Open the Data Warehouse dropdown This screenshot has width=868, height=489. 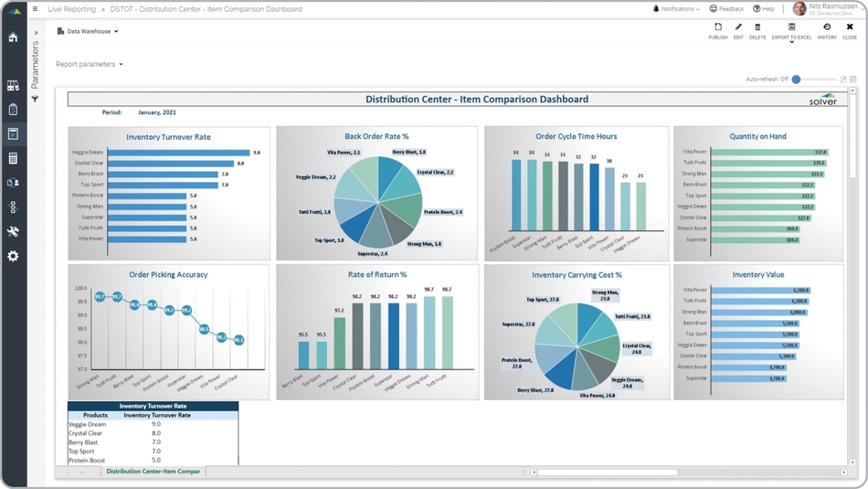point(88,31)
